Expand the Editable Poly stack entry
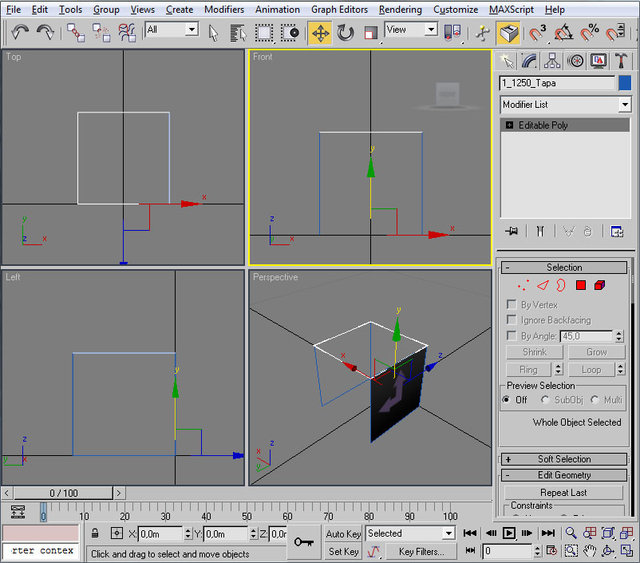The height and width of the screenshot is (563, 640). click(510, 125)
